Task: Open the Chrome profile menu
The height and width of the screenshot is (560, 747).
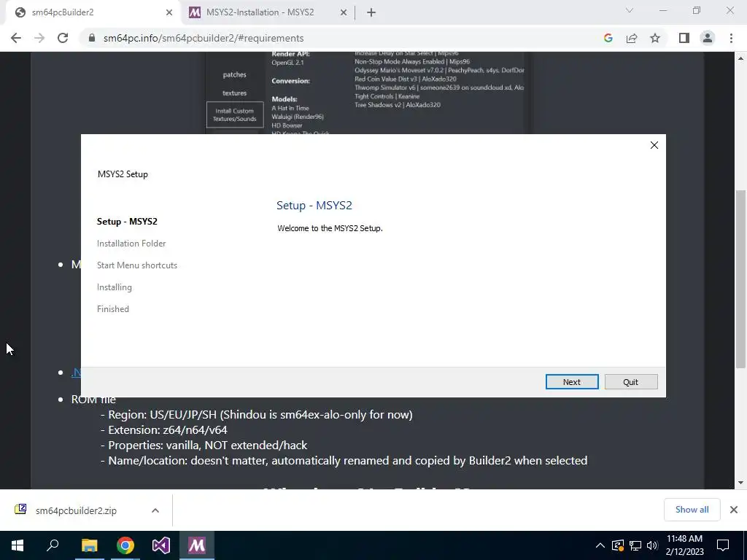Action: [x=708, y=38]
